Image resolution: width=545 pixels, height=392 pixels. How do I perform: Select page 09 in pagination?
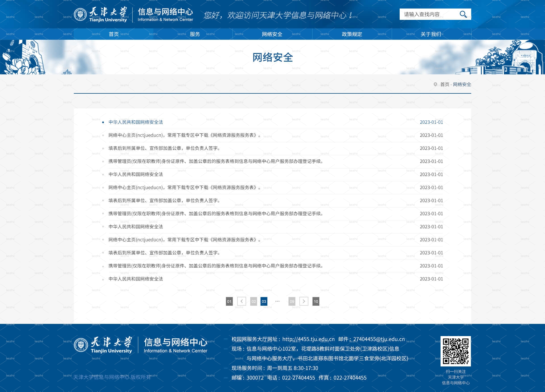point(292,301)
